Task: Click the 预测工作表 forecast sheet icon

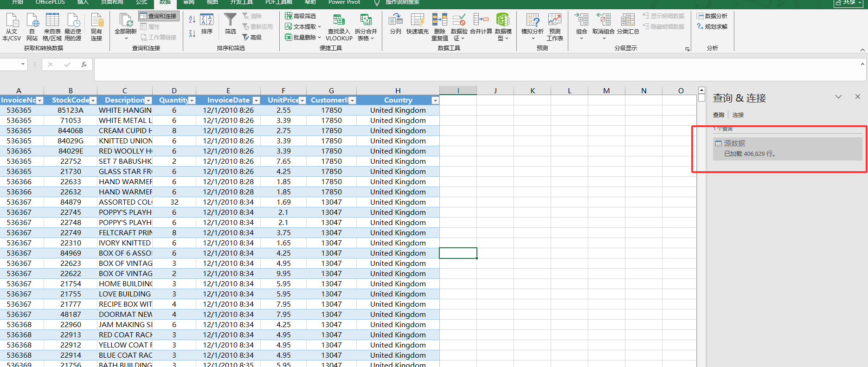Action: [555, 27]
